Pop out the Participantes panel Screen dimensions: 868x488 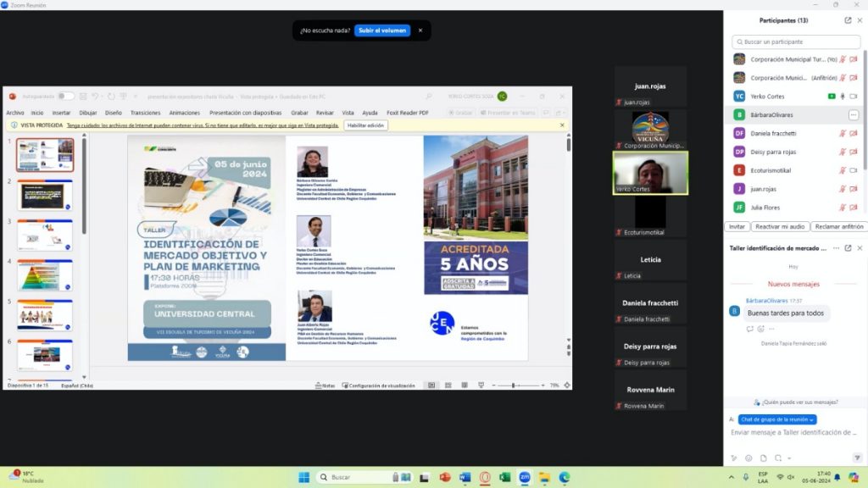(x=848, y=20)
